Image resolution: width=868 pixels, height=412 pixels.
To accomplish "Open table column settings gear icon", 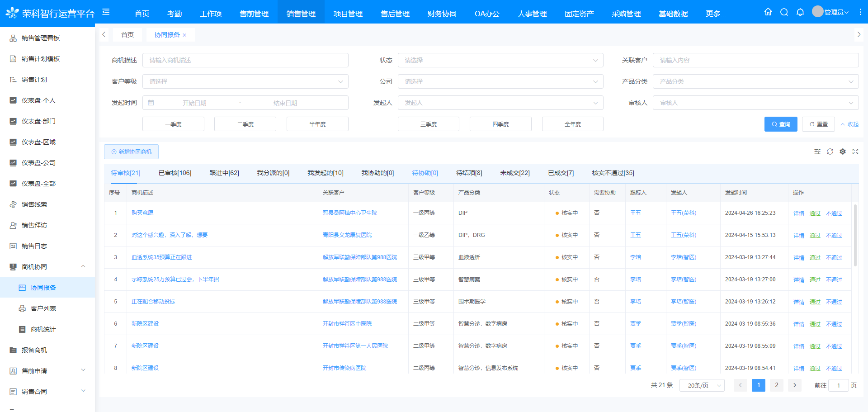I will pyautogui.click(x=843, y=152).
